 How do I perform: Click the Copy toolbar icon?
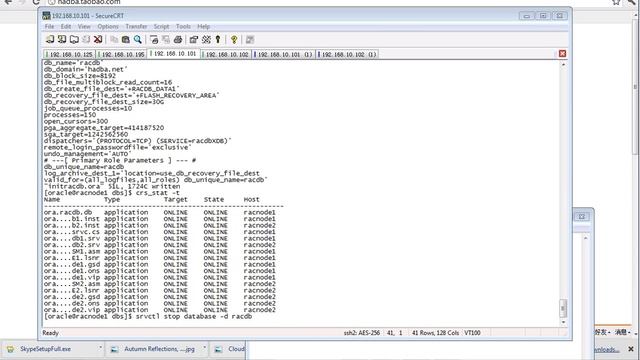click(114, 39)
